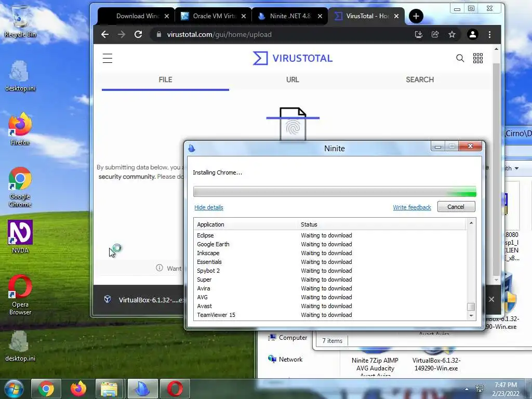532x399 pixels.
Task: Click Hide details in Ninite
Action: click(209, 207)
